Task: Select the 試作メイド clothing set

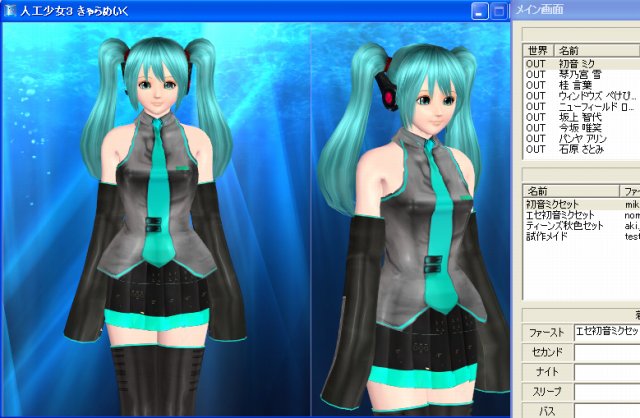Action: tap(582, 236)
